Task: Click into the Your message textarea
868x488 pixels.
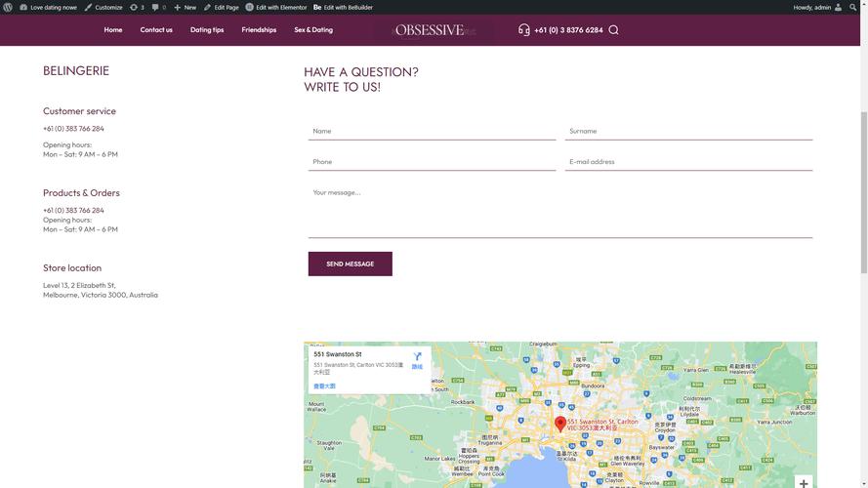Action: (560, 211)
